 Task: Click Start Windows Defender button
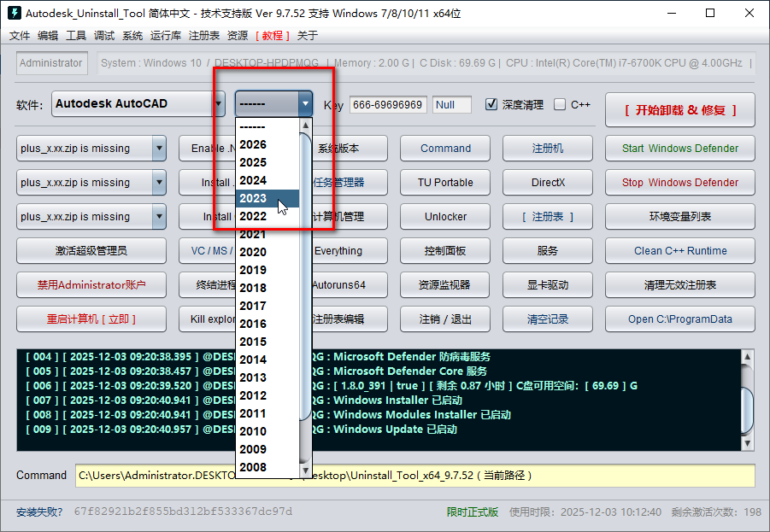680,149
